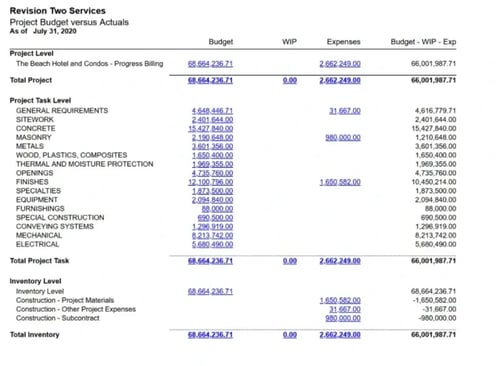Image resolution: width=500 pixels, height=366 pixels.
Task: Click Total Project Task expenses 2,662,249.00 link
Action: (x=340, y=261)
